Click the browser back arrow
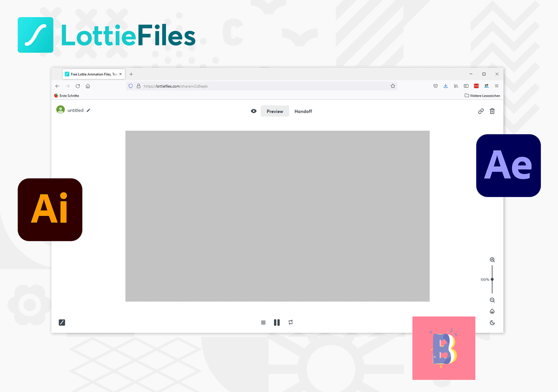This screenshot has width=558, height=392. click(x=57, y=86)
